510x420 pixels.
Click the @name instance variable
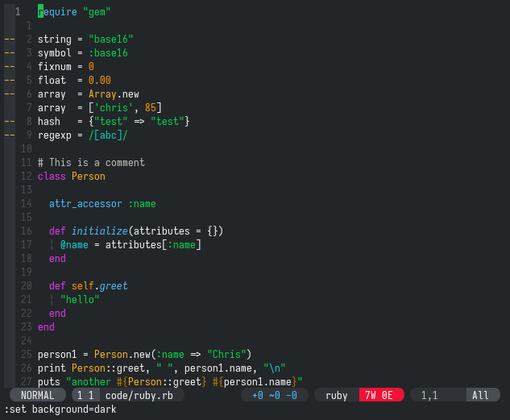74,245
